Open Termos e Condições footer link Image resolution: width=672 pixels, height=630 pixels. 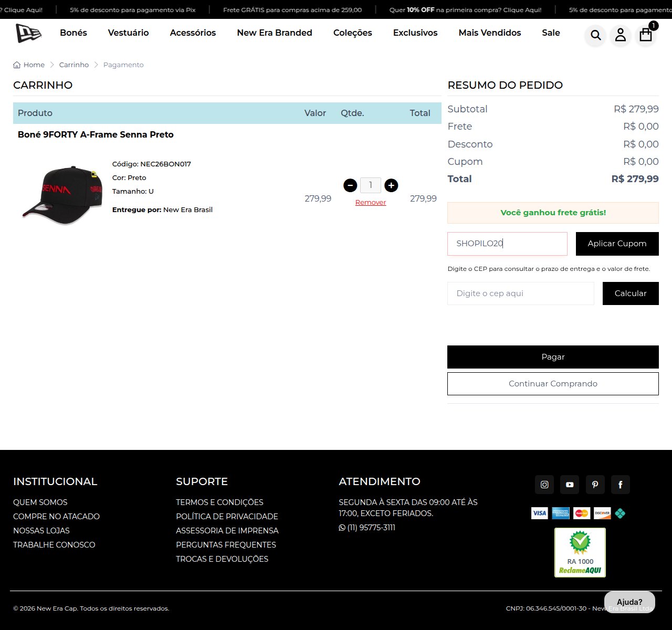[x=219, y=502]
